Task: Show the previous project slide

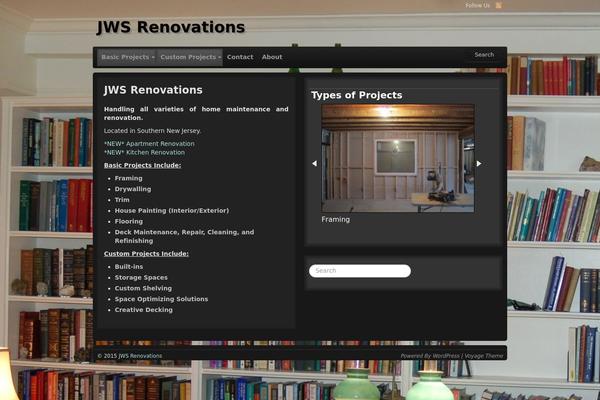Action: tap(315, 163)
